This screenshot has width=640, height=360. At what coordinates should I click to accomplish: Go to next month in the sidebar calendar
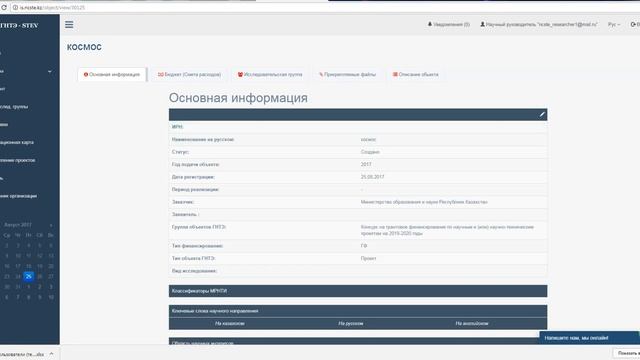click(x=51, y=225)
